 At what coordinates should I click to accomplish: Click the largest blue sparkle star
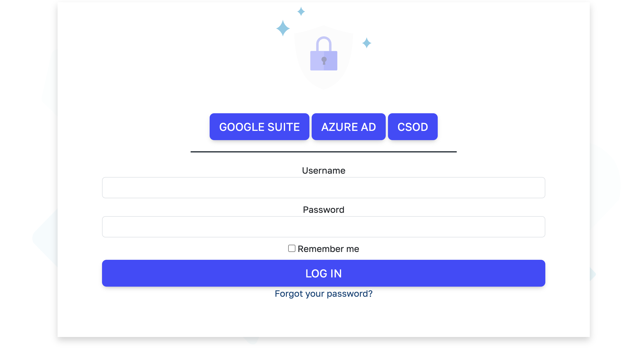283,28
